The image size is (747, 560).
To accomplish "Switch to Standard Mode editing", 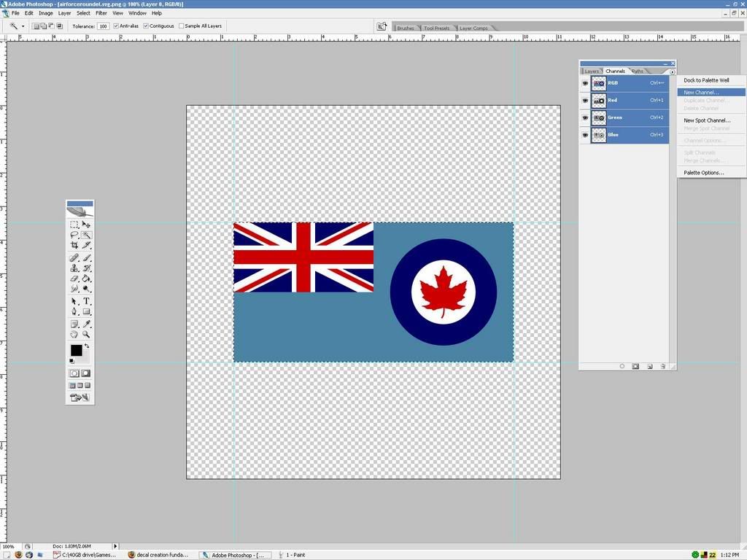I will [x=74, y=373].
